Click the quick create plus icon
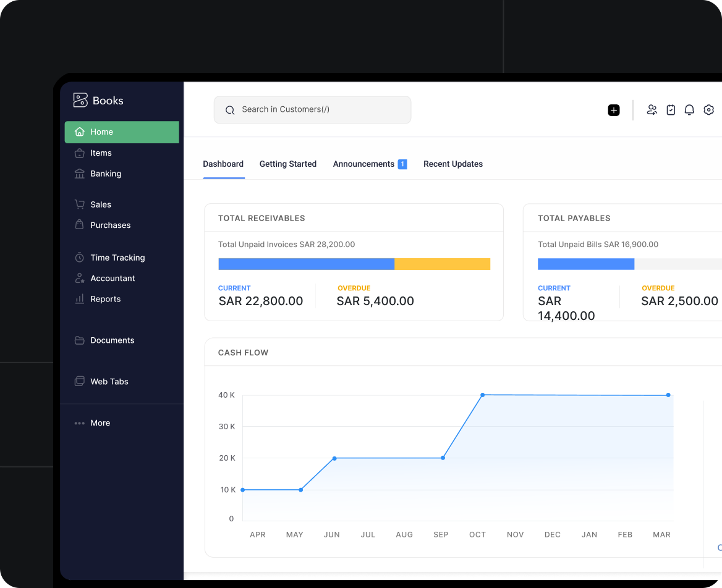 (613, 110)
